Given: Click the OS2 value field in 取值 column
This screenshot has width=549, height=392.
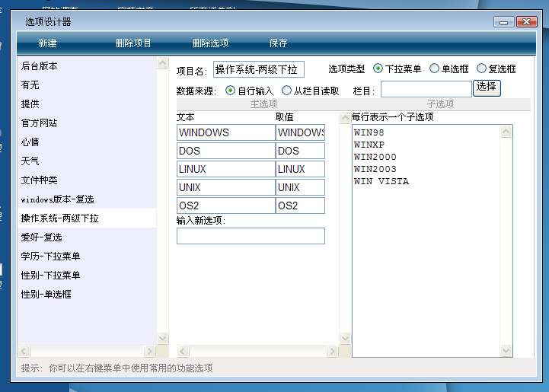Looking at the screenshot, I should 301,206.
